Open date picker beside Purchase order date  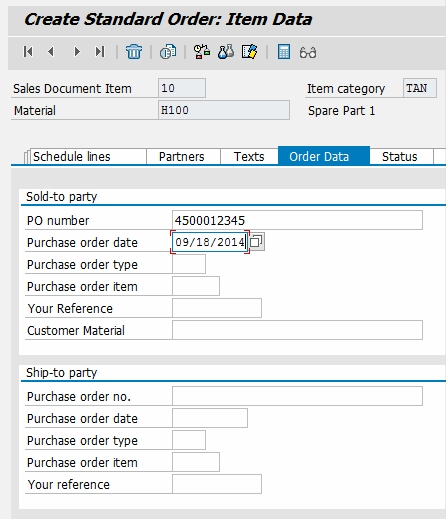tap(257, 242)
